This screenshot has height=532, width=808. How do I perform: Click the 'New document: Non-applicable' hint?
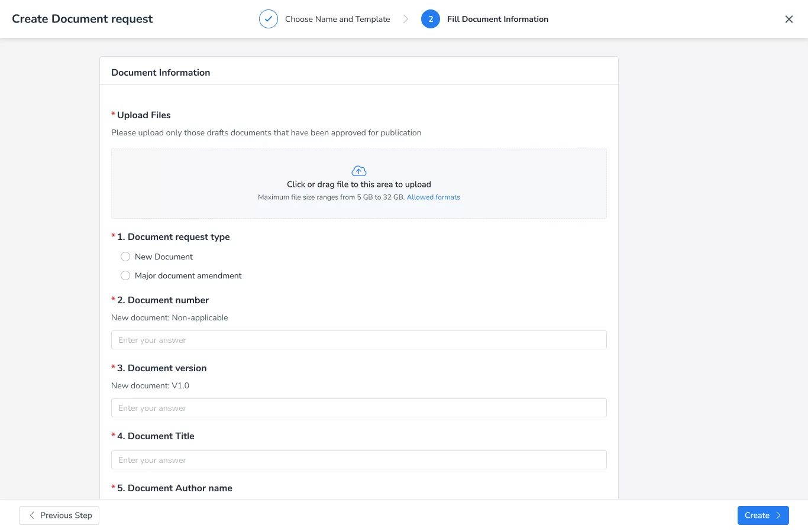(170, 317)
